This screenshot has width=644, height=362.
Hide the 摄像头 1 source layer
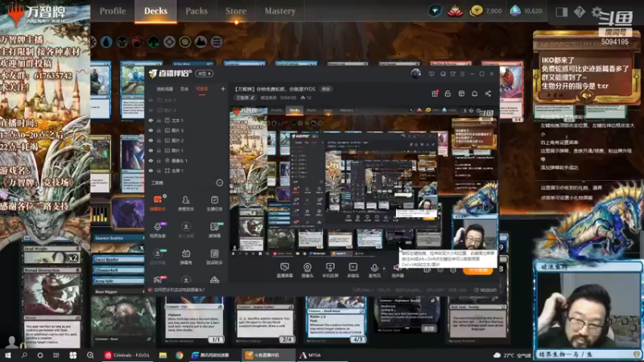click(x=151, y=161)
